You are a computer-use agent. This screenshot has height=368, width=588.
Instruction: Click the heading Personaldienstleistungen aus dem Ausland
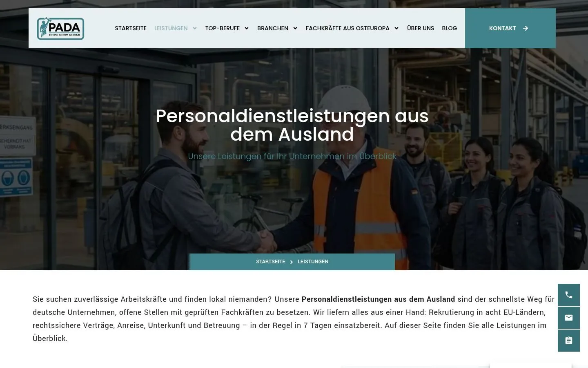tap(292, 125)
